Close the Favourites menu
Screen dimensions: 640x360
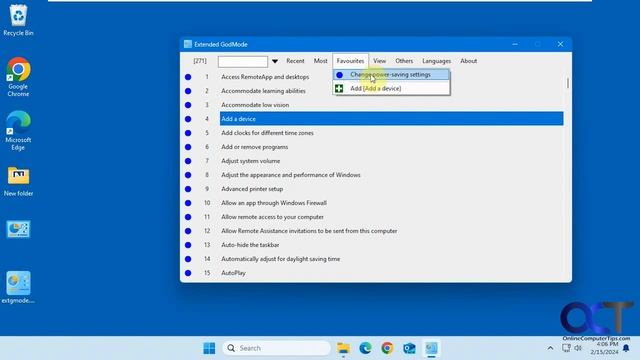(350, 61)
